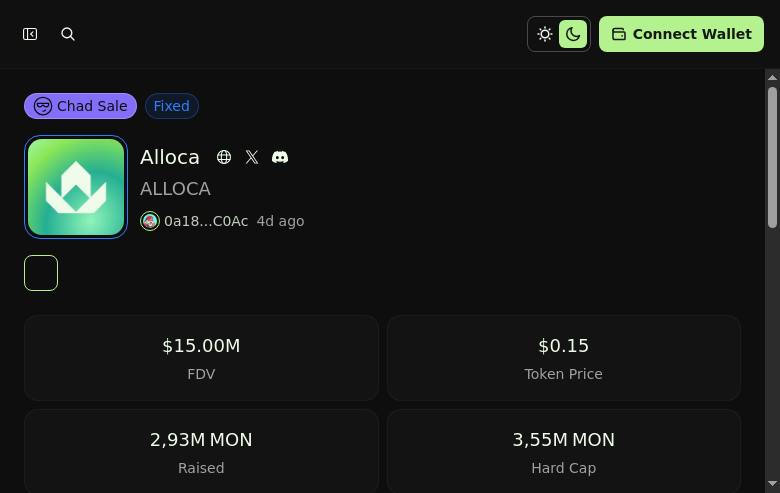Screen dimensions: 780x493
Task: Click the creator avatar beside the address
Action: [x=150, y=221]
